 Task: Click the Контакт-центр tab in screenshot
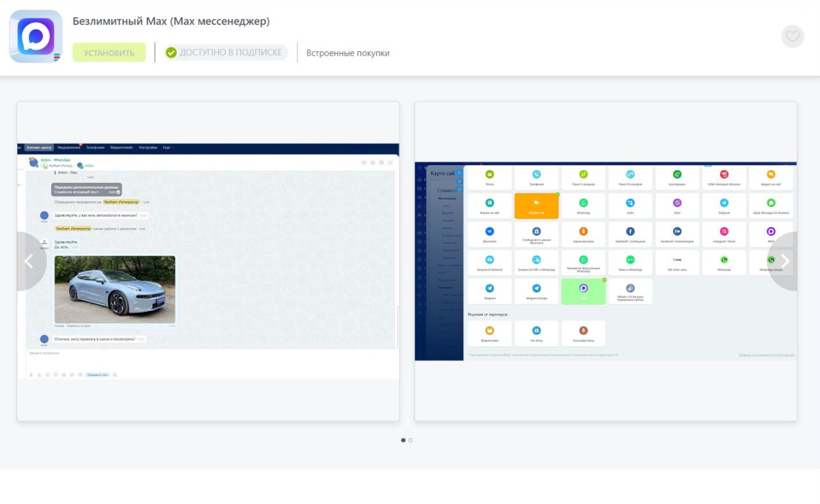[39, 147]
